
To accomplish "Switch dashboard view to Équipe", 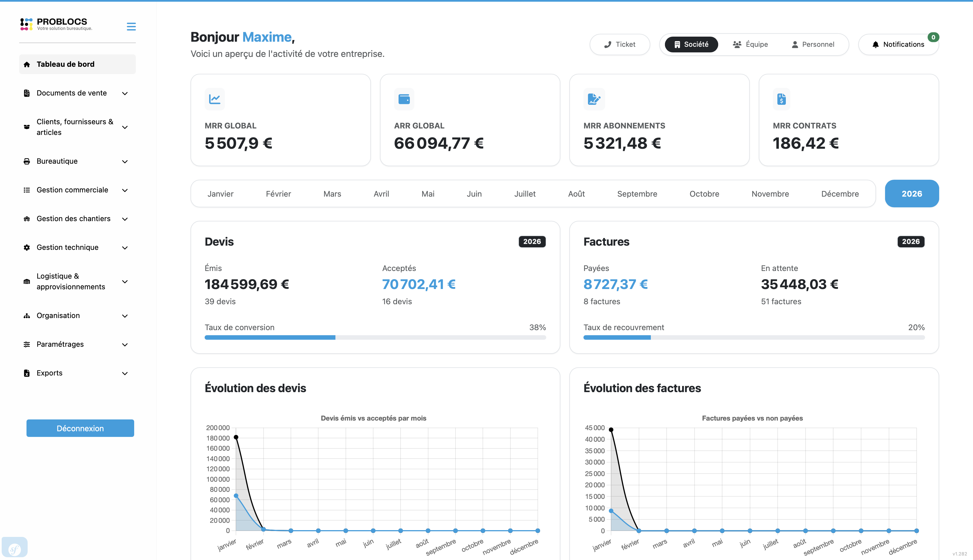I will (750, 44).
